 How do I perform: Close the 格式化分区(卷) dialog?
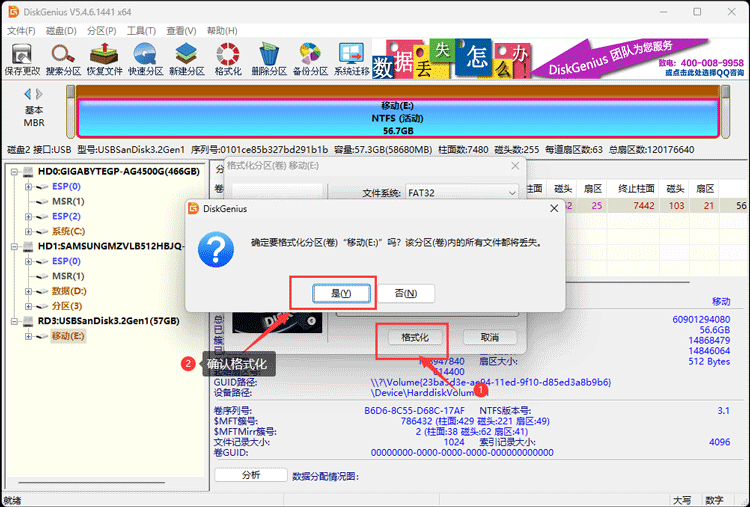(x=515, y=166)
